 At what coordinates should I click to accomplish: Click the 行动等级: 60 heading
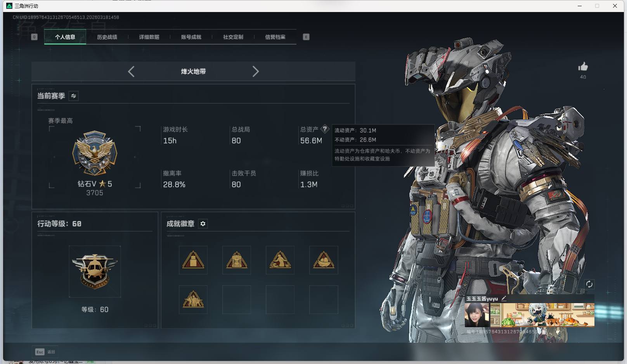59,224
